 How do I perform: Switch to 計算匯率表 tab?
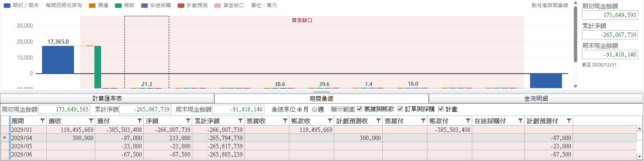pyautogui.click(x=107, y=98)
